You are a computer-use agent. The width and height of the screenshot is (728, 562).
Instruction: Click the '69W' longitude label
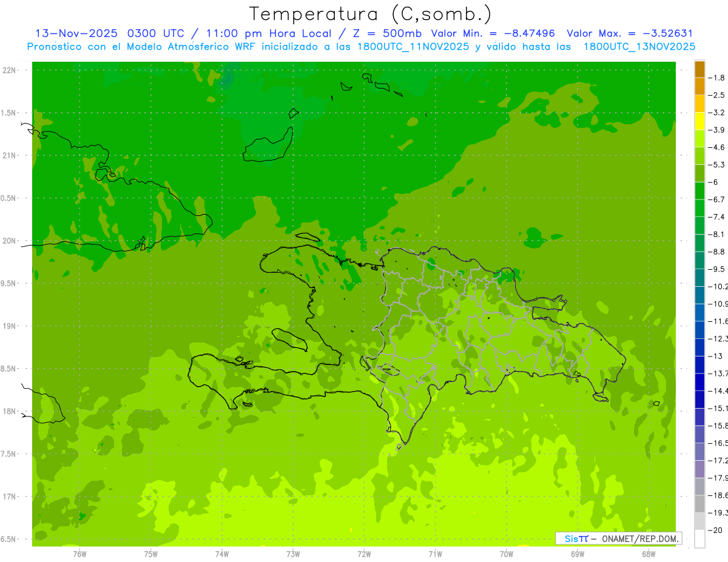578,554
